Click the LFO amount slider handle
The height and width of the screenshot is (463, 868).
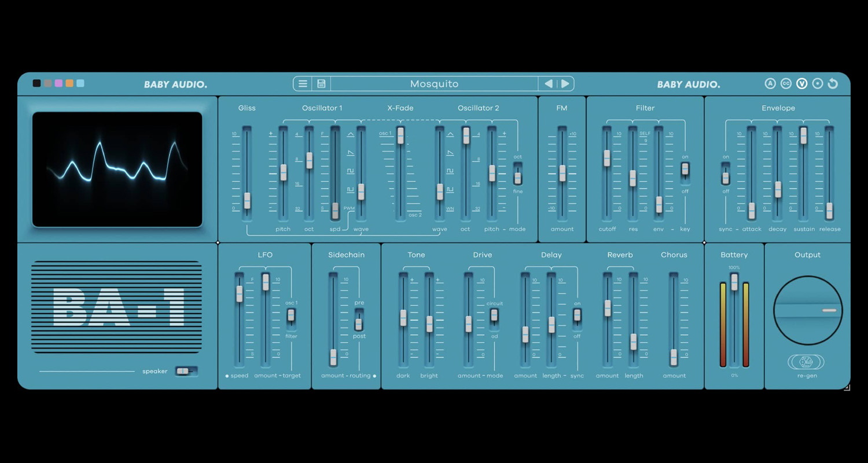point(266,282)
